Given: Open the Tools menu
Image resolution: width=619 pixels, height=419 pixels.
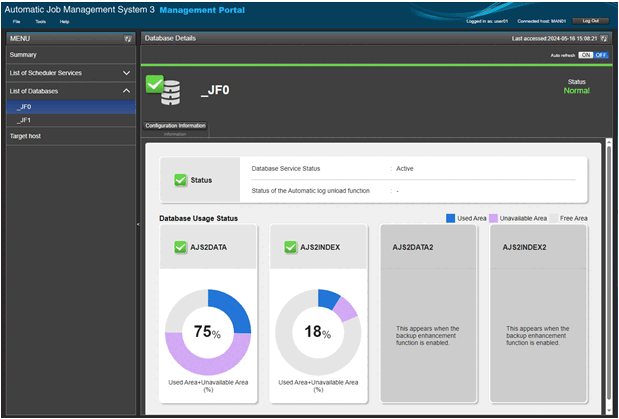Looking at the screenshot, I should click(40, 21).
